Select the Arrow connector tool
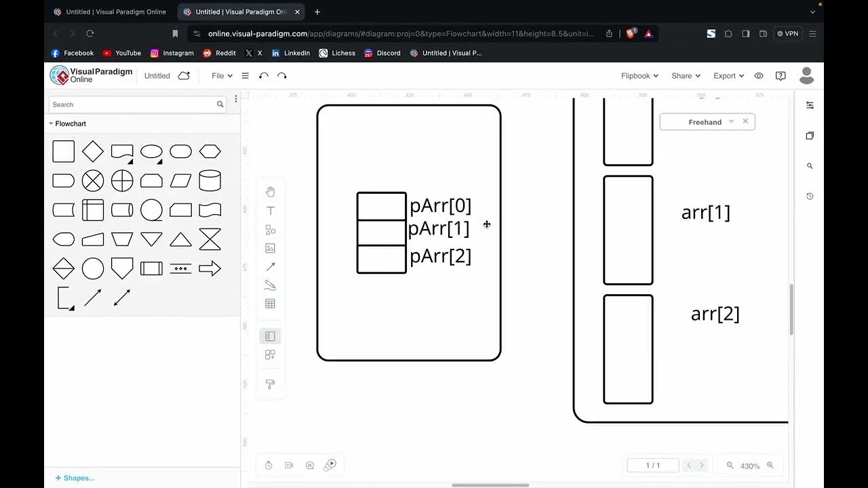Image resolution: width=868 pixels, height=488 pixels. [x=270, y=266]
